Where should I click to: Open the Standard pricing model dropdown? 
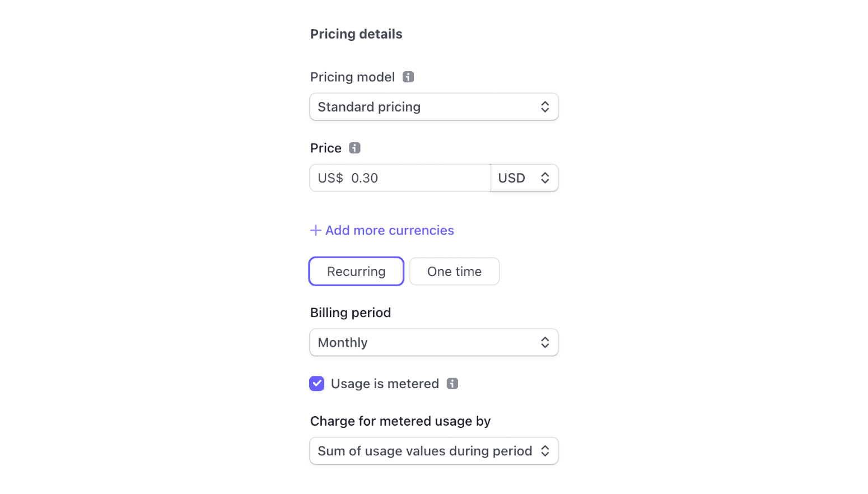434,106
